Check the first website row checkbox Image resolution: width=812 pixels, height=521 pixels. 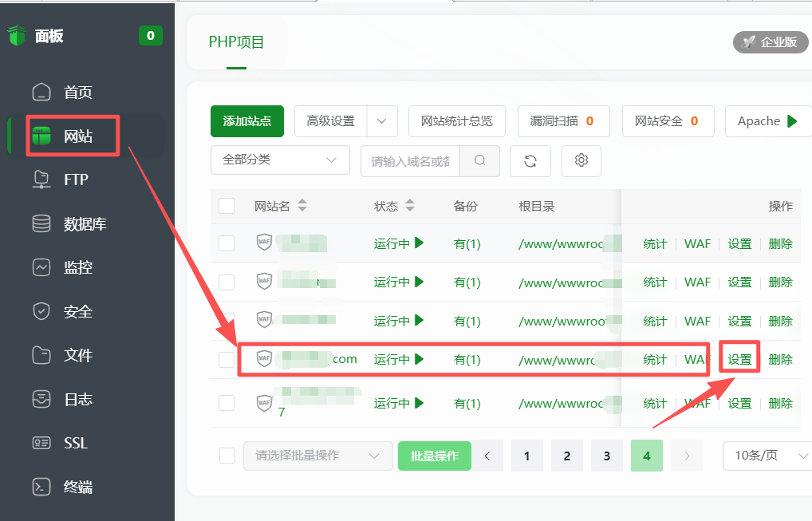point(227,243)
